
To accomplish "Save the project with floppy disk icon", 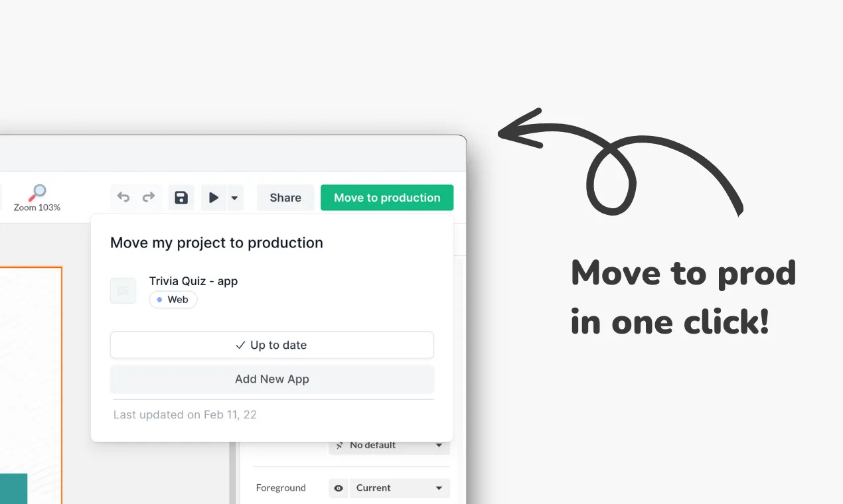I will coord(181,198).
